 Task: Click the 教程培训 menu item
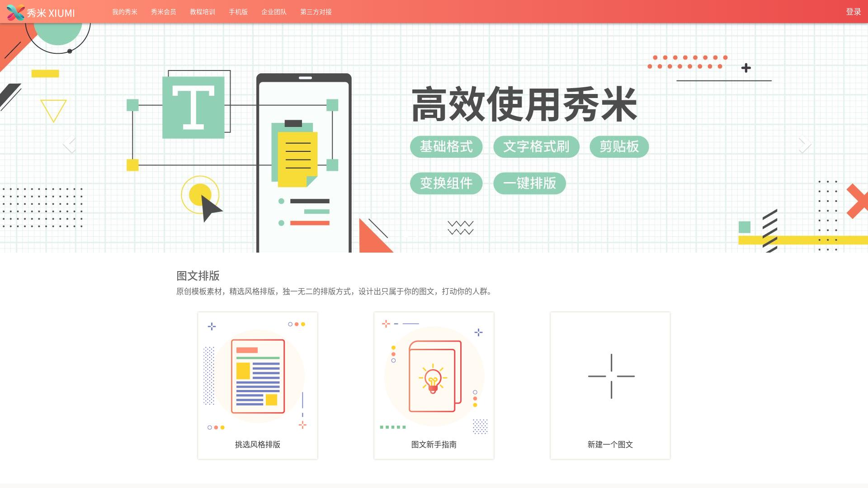click(x=203, y=11)
